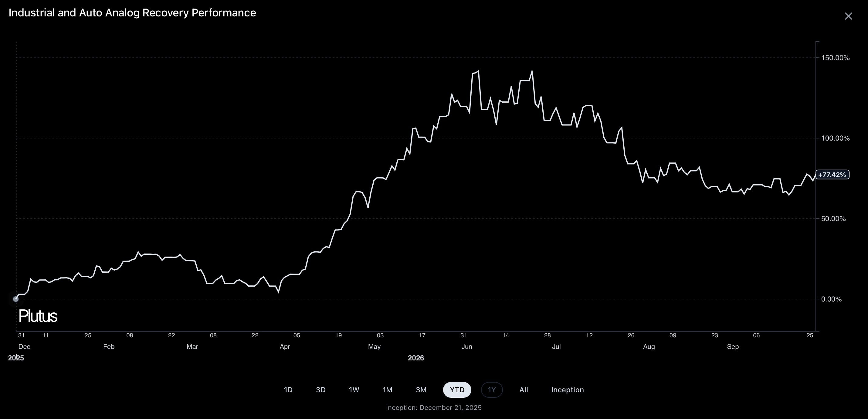Choose the 1W range option
The height and width of the screenshot is (419, 868).
(x=354, y=390)
